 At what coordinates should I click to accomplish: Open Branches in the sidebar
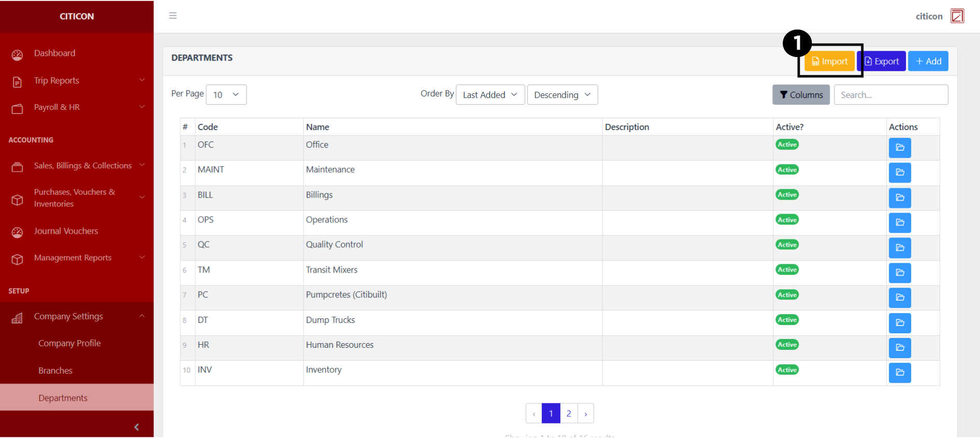pyautogui.click(x=55, y=371)
